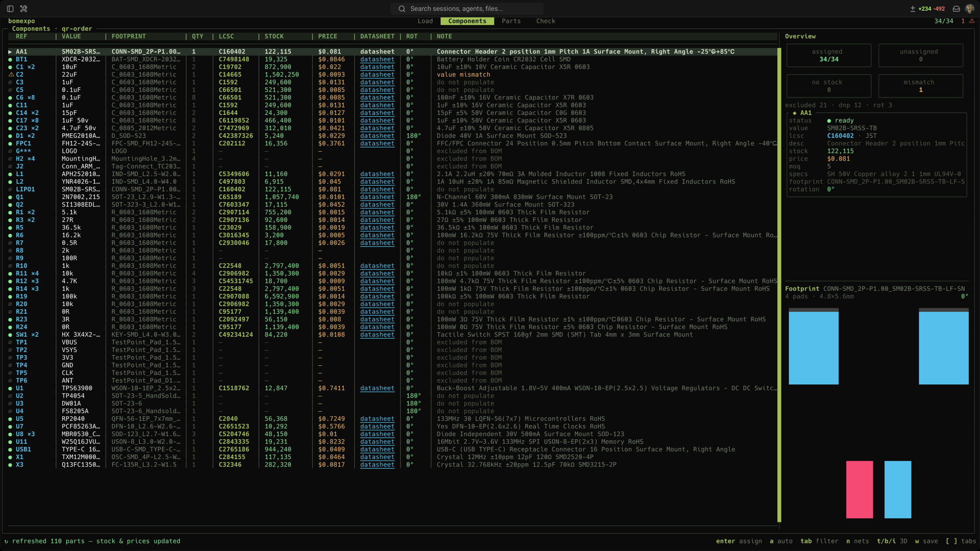Click the status icon beside TP1
This screenshot has width=980, height=551.
point(10,342)
